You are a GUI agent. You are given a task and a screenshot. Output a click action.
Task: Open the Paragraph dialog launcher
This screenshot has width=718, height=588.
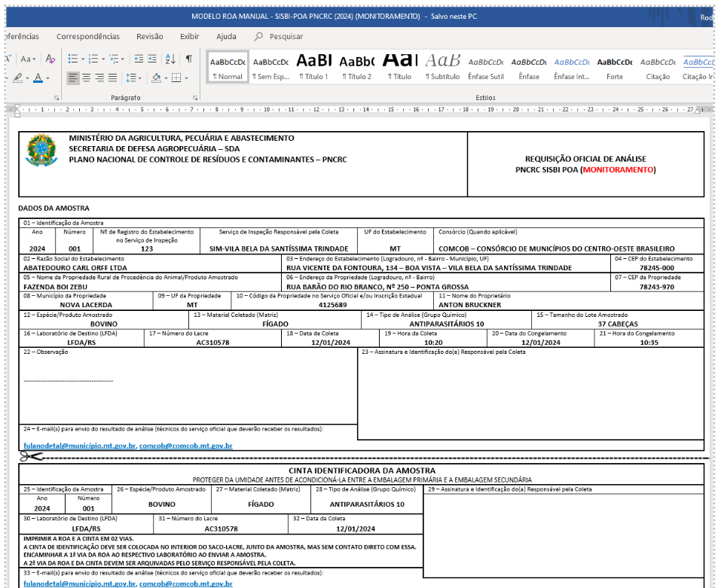(195, 97)
